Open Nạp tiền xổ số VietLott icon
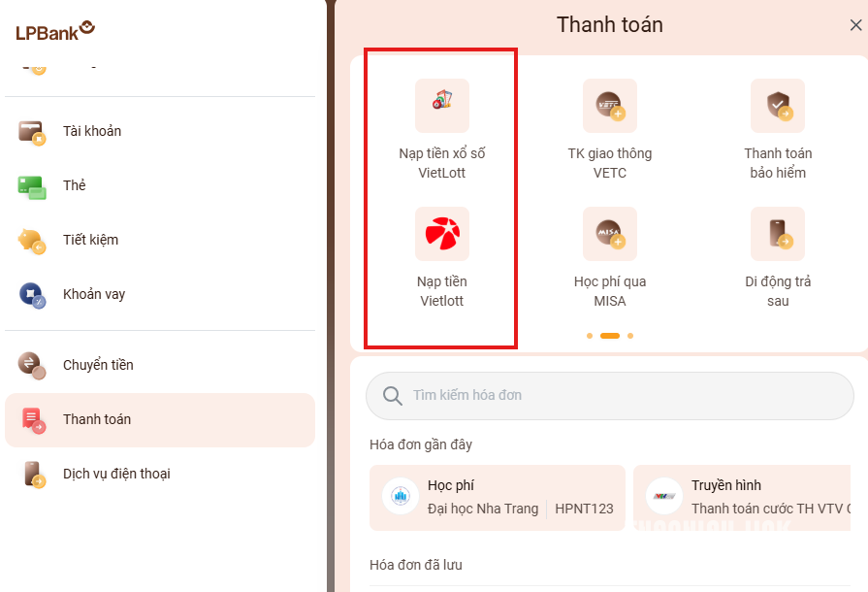Image resolution: width=868 pixels, height=592 pixels. point(441,105)
